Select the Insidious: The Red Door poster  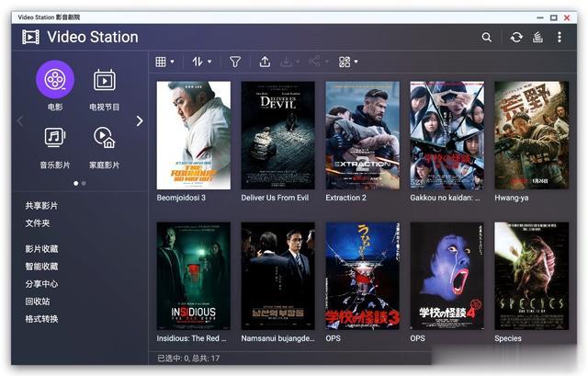click(x=194, y=276)
